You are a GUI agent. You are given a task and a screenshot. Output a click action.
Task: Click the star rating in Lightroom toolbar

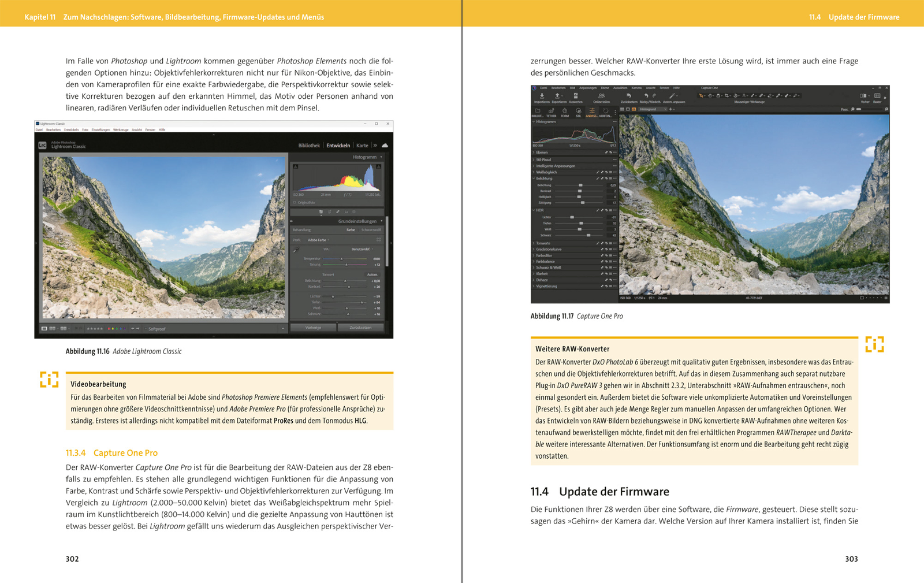[x=95, y=329]
